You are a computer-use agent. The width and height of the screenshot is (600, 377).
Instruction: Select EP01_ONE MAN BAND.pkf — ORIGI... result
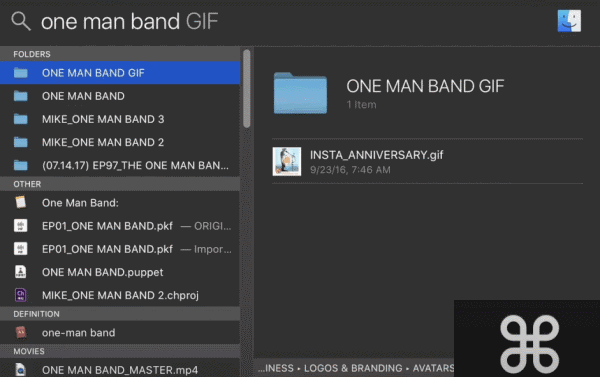(x=120, y=226)
